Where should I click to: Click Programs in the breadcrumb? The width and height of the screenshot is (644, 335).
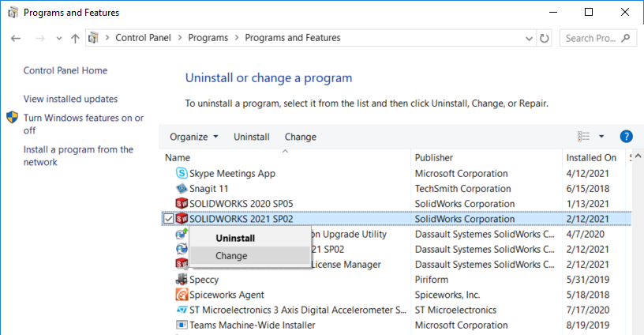(x=208, y=38)
